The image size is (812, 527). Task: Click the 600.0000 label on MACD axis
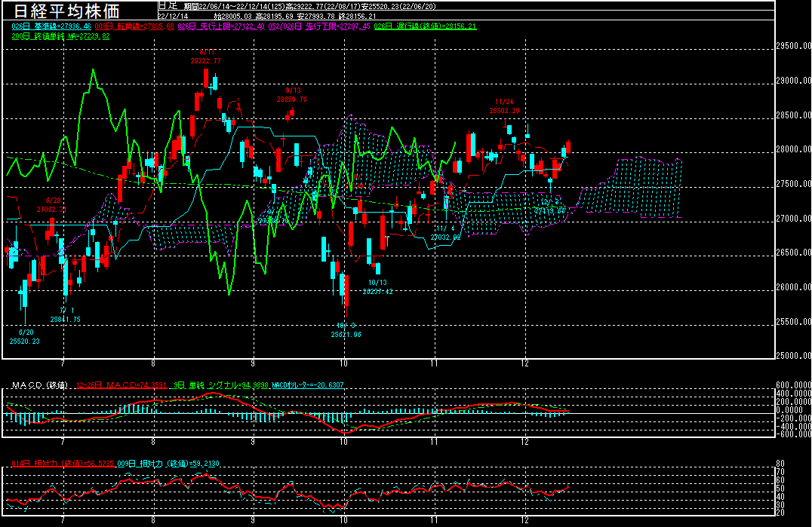pyautogui.click(x=794, y=385)
